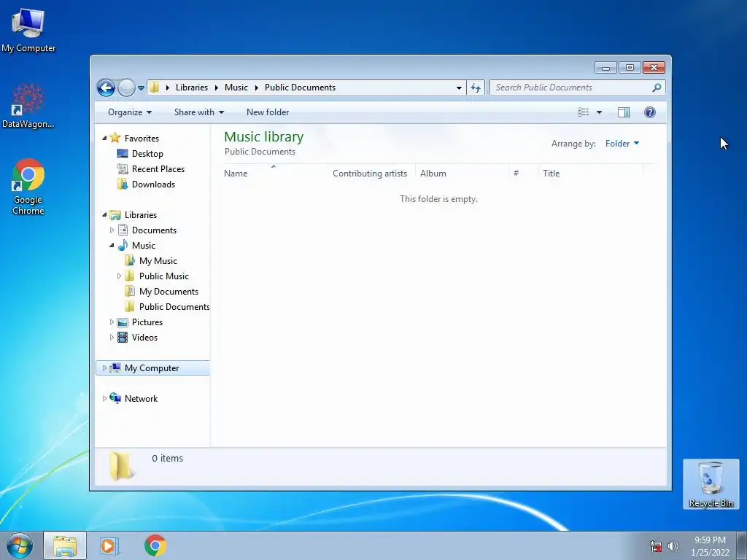Click the taskbar clock showing 9:59 PM
Viewport: 747px width, 560px height.
(x=710, y=546)
